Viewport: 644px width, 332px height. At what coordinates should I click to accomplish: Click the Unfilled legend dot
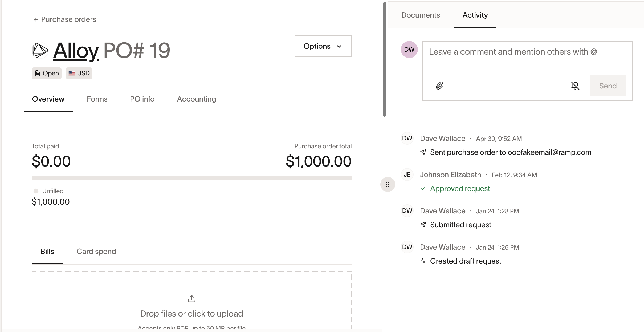[36, 191]
